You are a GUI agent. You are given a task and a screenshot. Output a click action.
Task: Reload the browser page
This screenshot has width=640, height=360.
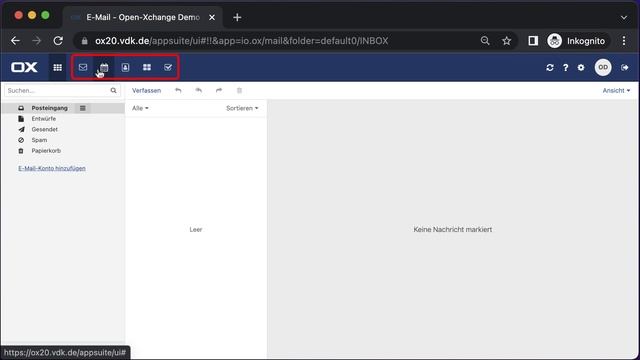[58, 41]
